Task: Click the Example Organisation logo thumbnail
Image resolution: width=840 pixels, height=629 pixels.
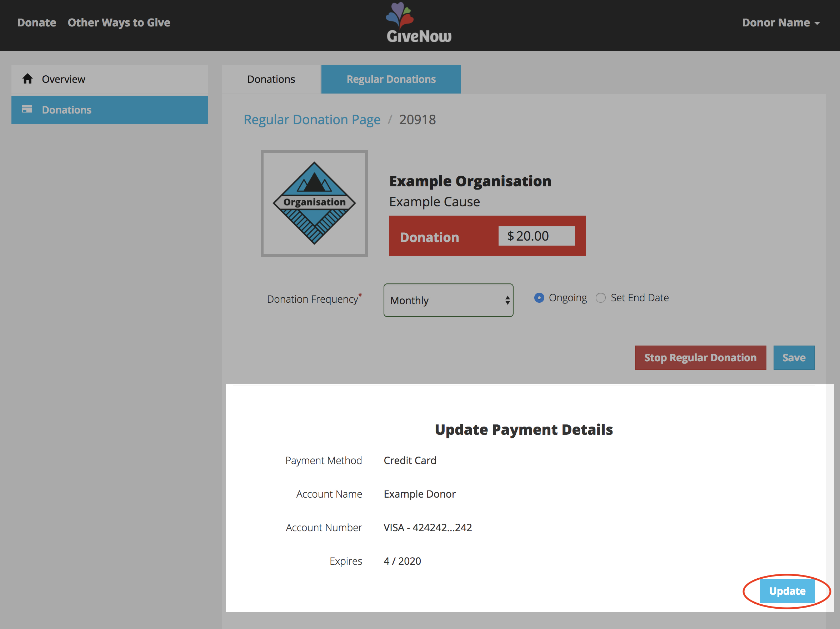Action: (x=314, y=203)
